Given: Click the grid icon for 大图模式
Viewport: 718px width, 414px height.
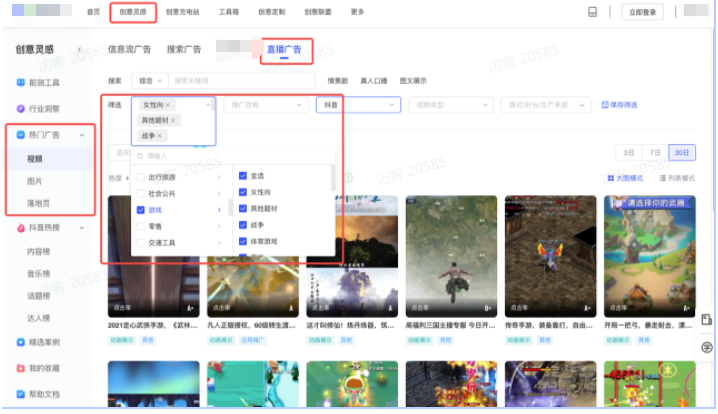Looking at the screenshot, I should [x=610, y=178].
